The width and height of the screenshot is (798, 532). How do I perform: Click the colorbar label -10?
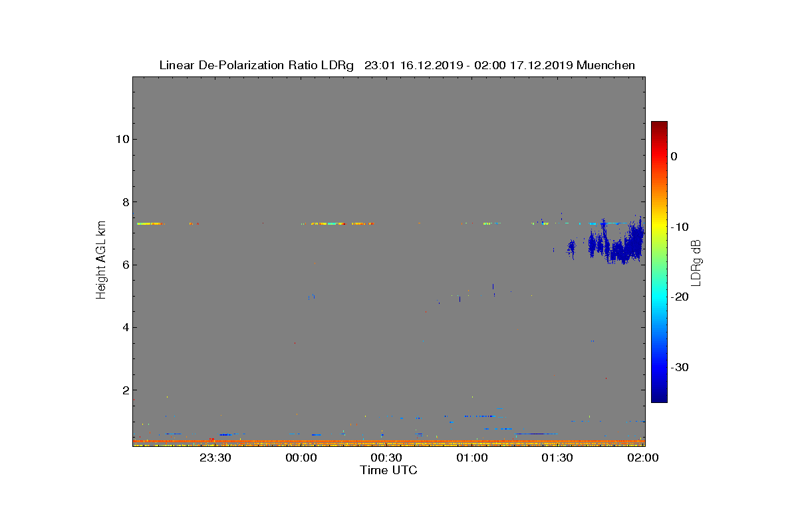tap(679, 227)
